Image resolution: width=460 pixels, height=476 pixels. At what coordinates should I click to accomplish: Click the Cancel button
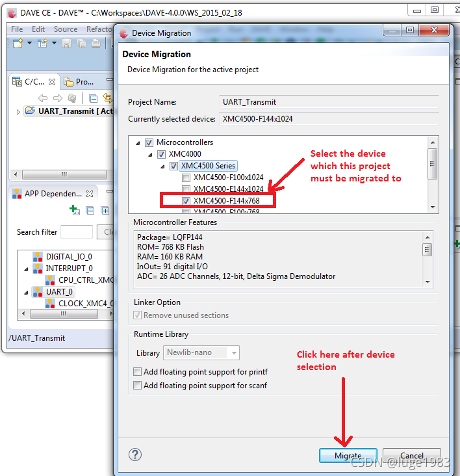pos(411,455)
